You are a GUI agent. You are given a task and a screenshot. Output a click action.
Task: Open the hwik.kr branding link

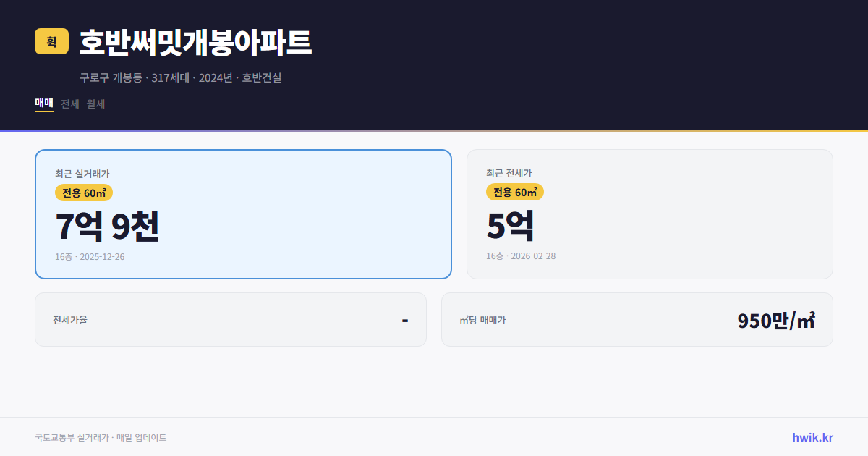[812, 436]
